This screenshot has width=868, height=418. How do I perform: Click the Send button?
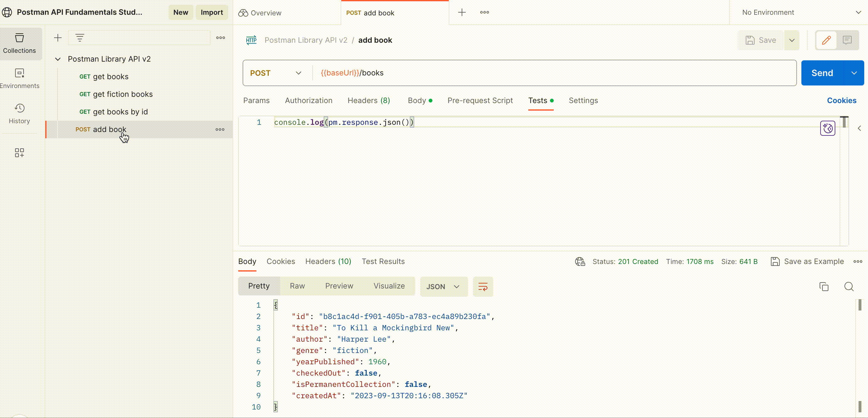tap(822, 73)
